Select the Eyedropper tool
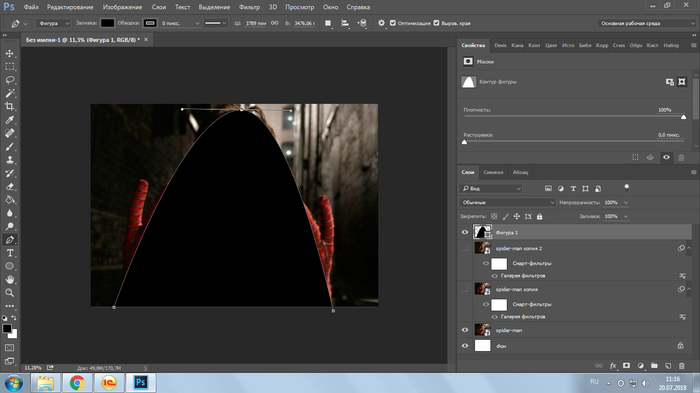This screenshot has width=700, height=393. click(9, 120)
